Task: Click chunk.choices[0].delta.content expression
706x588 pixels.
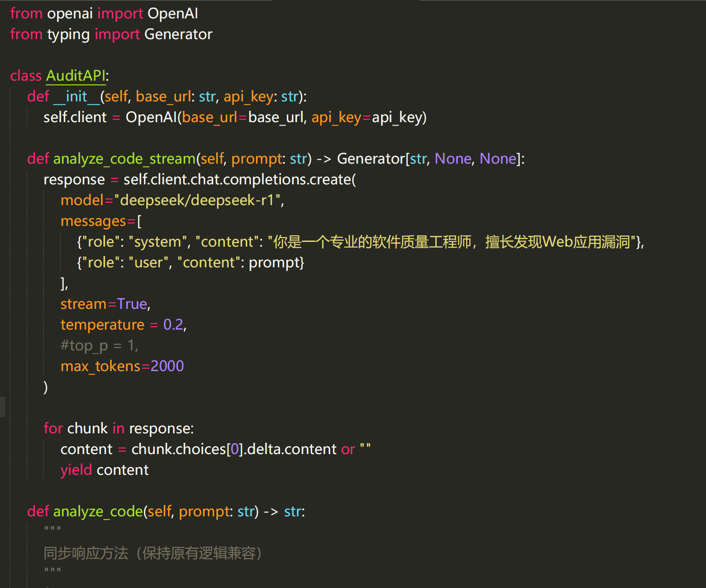Action: click(x=234, y=449)
